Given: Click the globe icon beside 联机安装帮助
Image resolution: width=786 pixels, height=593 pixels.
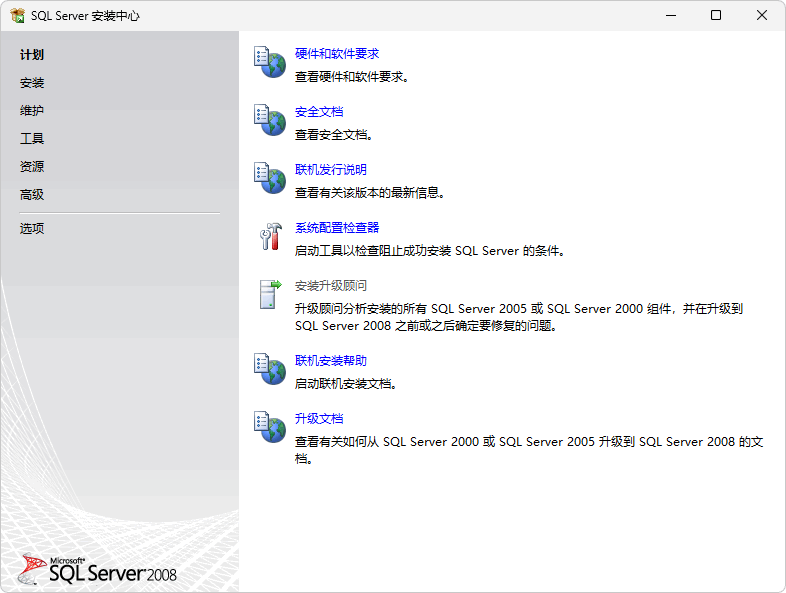Looking at the screenshot, I should pos(270,369).
